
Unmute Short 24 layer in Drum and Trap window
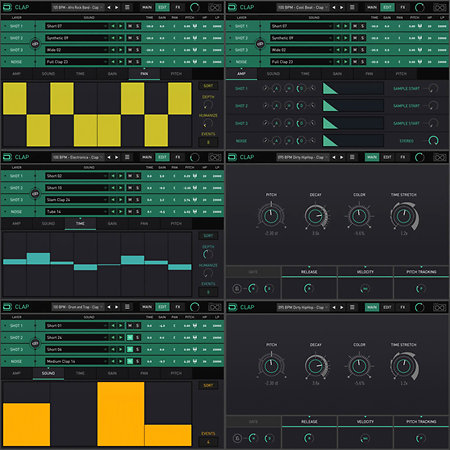click(x=130, y=338)
